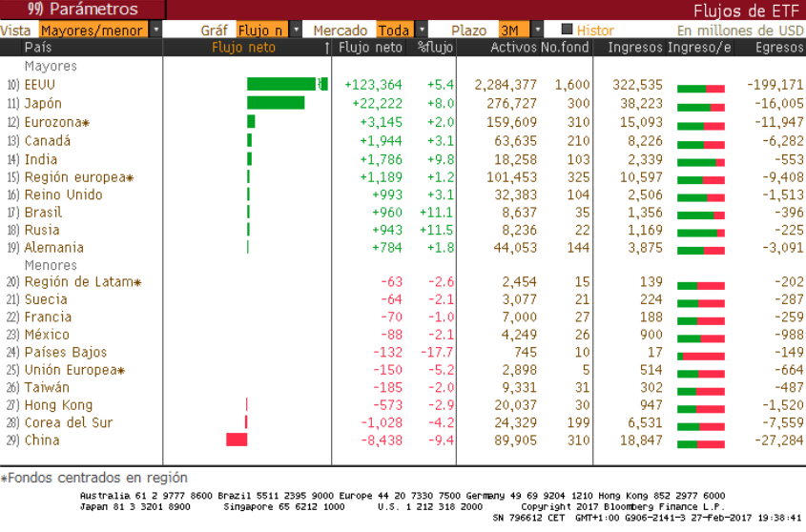Toggle the Histor checkbox
The image size is (806, 532).
tap(567, 31)
